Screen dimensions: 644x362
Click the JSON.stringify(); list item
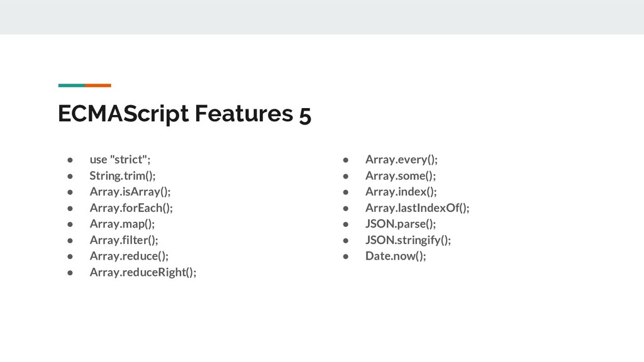pyautogui.click(x=408, y=239)
